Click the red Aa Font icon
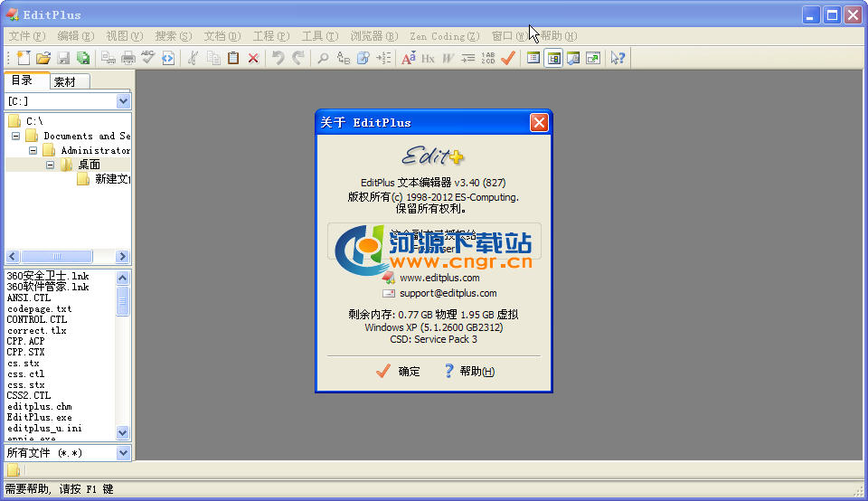Screen dimensions: 868x501 coord(409,58)
